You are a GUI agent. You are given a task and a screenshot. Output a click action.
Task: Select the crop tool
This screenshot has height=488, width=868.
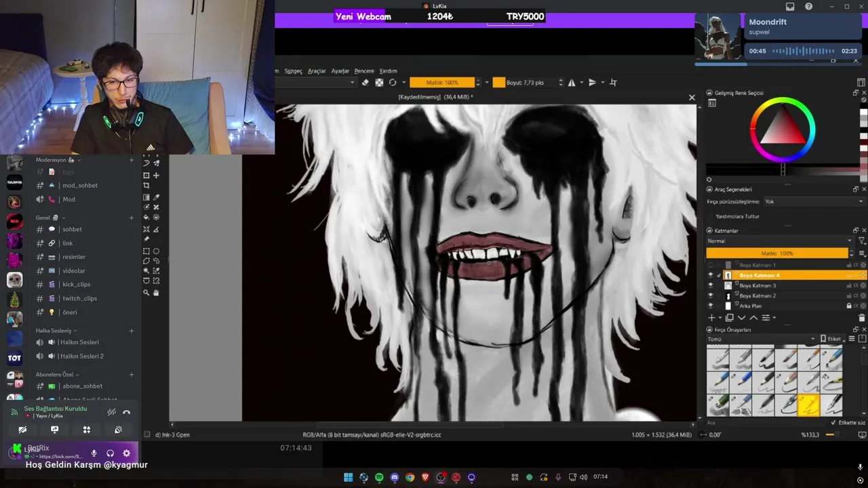146,186
